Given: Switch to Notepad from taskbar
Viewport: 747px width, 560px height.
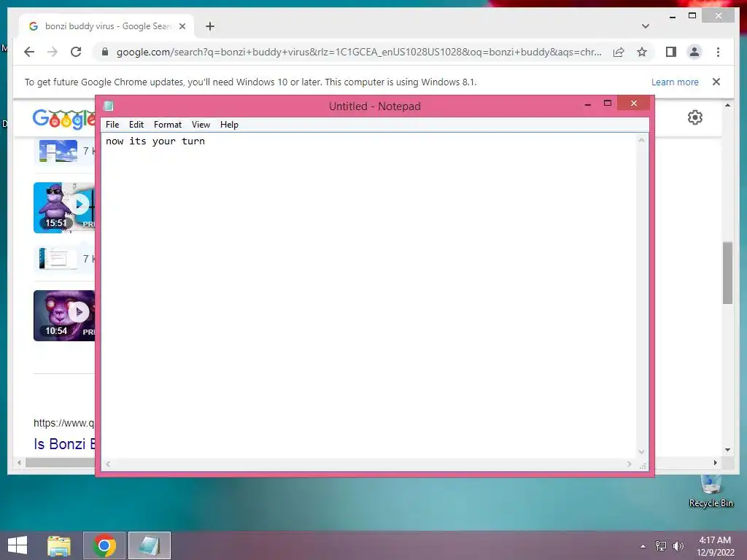Looking at the screenshot, I should pos(149,545).
